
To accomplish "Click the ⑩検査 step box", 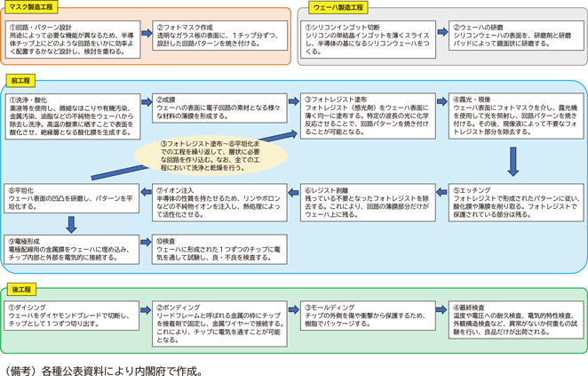I will point(219,250).
